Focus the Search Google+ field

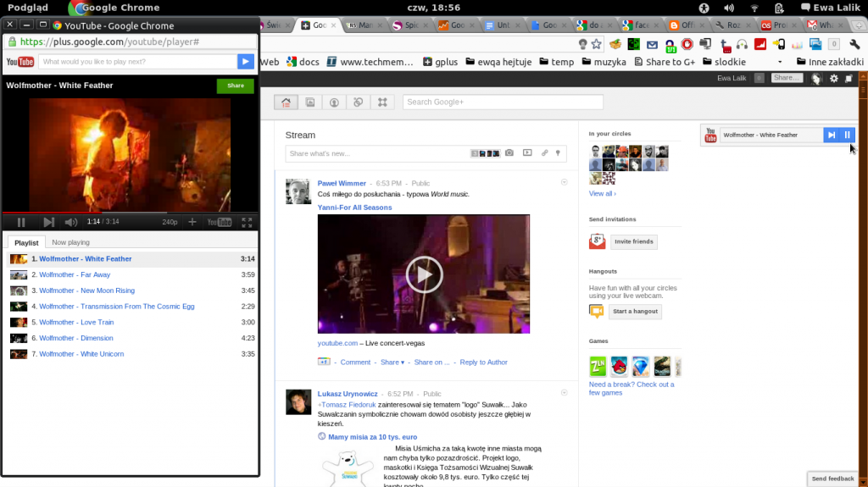tap(503, 102)
